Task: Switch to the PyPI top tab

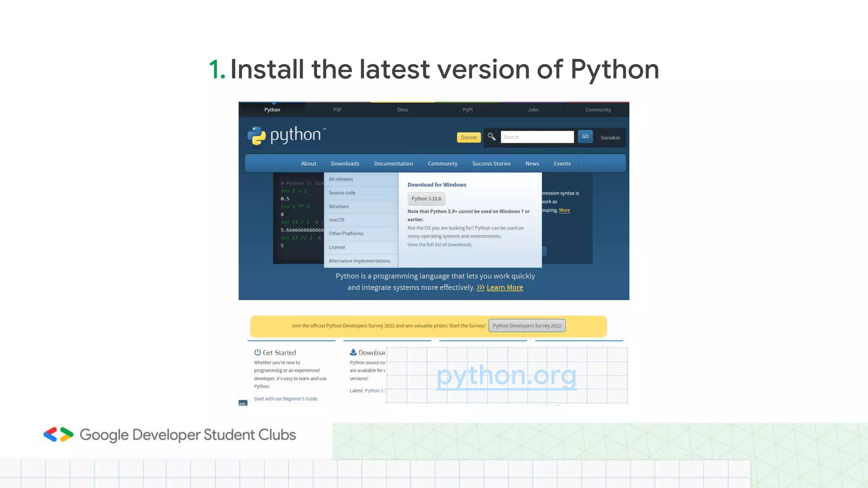Action: click(467, 110)
